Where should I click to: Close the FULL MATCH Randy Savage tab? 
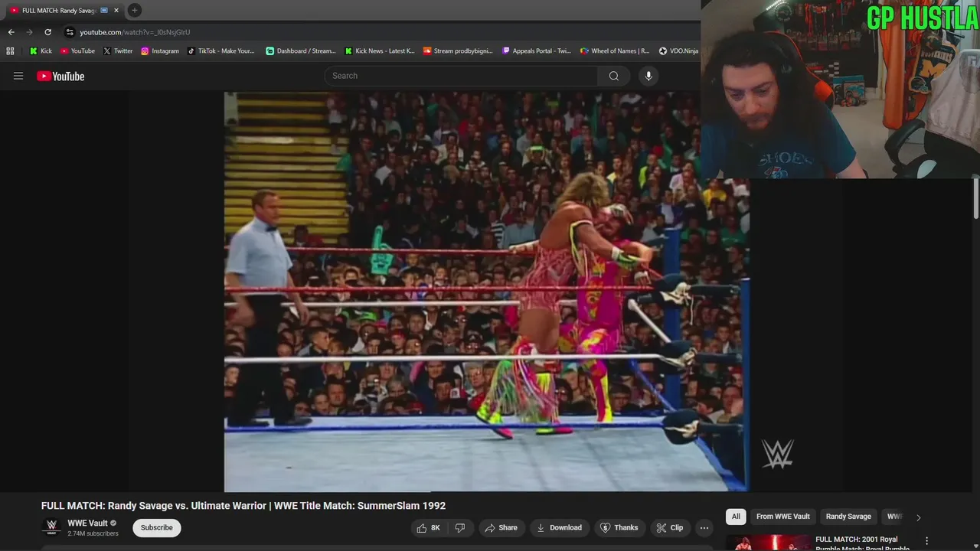point(116,10)
